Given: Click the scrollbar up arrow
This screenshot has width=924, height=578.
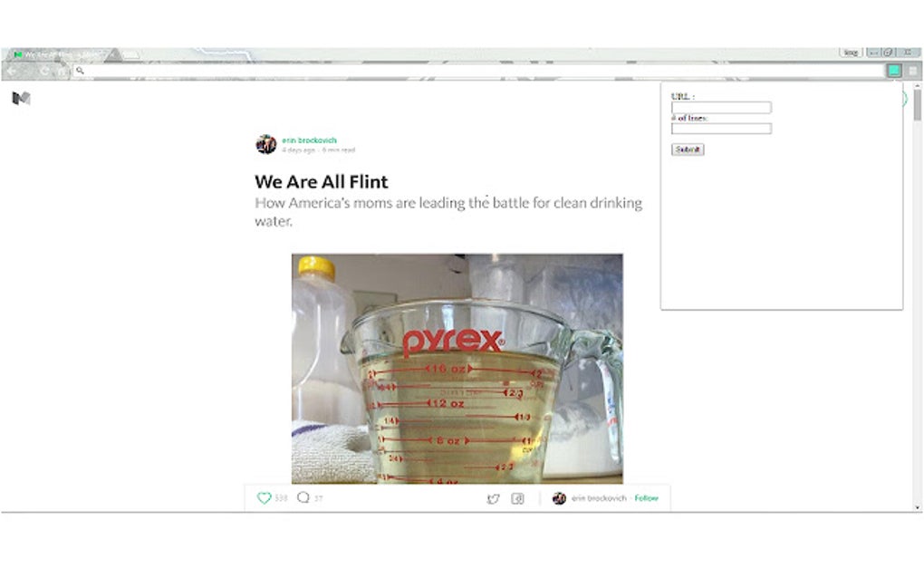Looking at the screenshot, I should (x=917, y=86).
